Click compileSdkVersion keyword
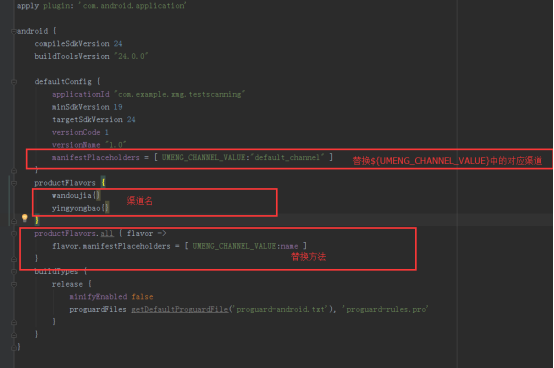This screenshot has width=554, height=368. coord(72,44)
